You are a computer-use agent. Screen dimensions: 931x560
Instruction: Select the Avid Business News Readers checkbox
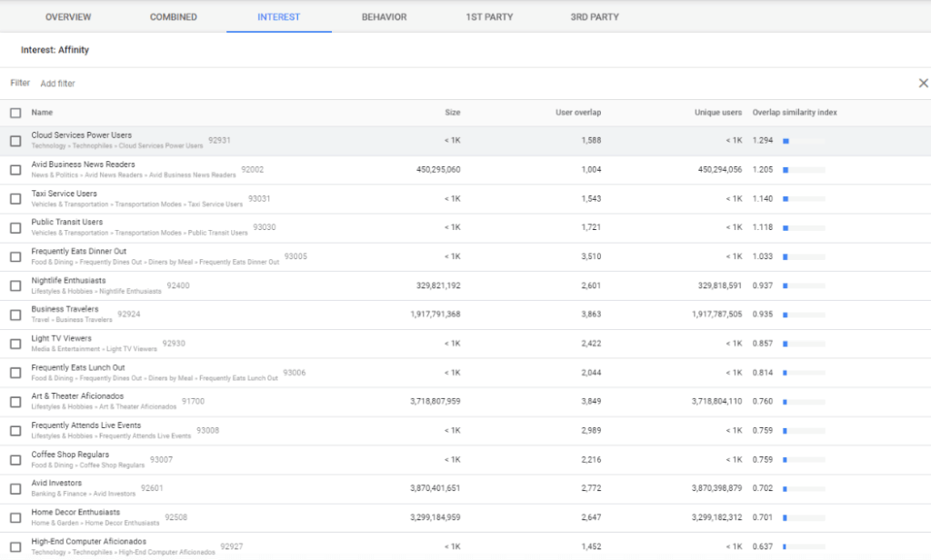[15, 170]
